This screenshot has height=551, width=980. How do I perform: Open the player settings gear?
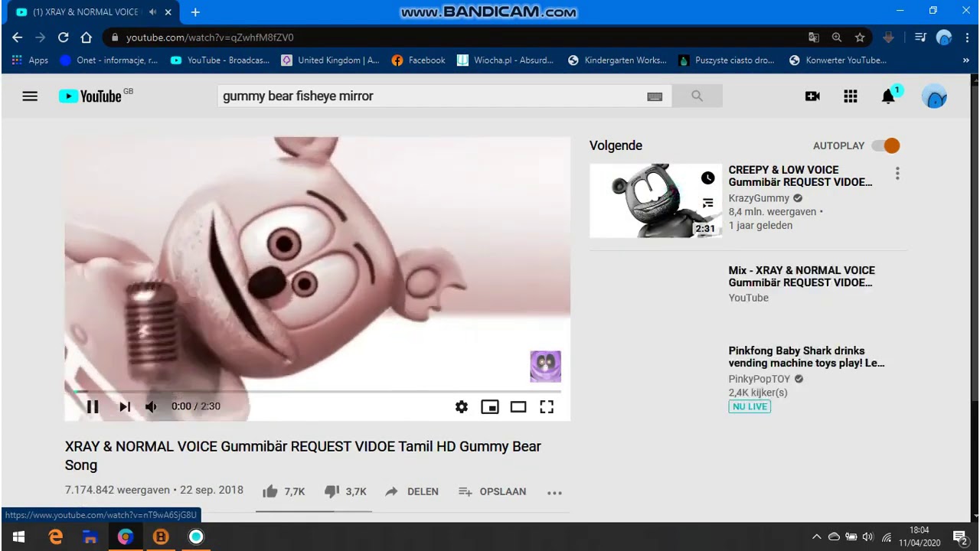coord(461,407)
